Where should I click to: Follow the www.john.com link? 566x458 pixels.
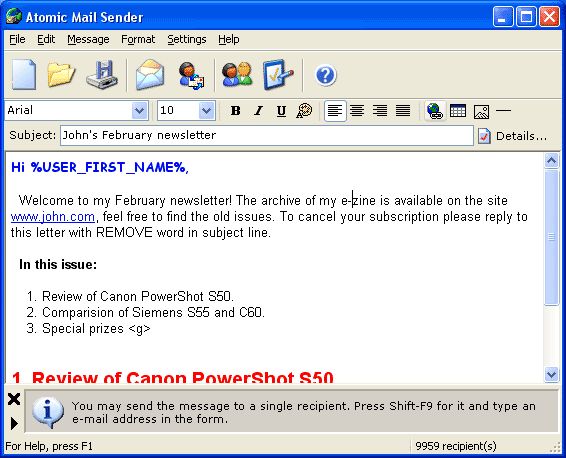pyautogui.click(x=53, y=217)
